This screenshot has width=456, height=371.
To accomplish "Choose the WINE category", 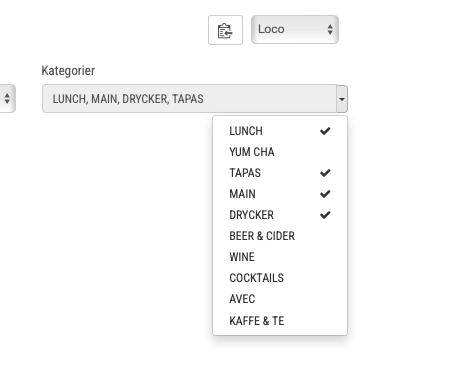I will (x=280, y=257).
